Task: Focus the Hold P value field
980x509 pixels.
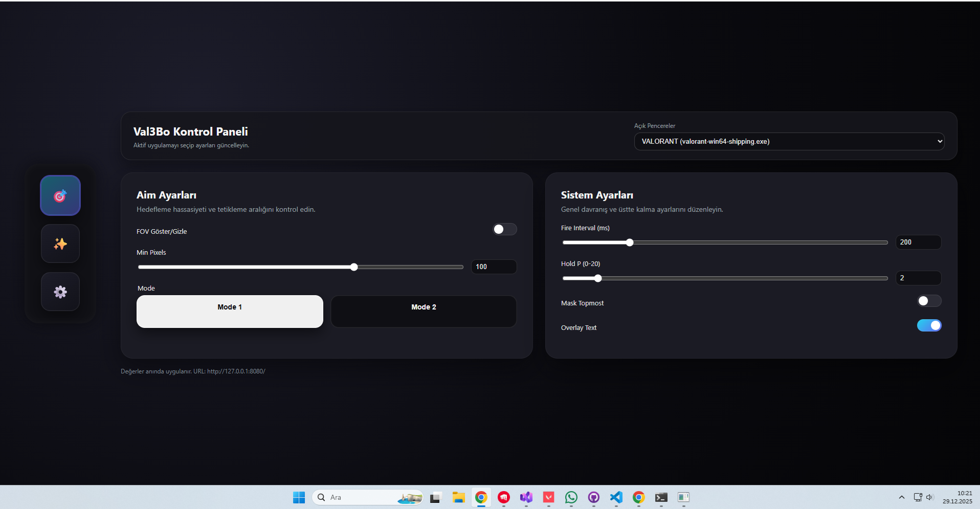Action: pyautogui.click(x=918, y=278)
